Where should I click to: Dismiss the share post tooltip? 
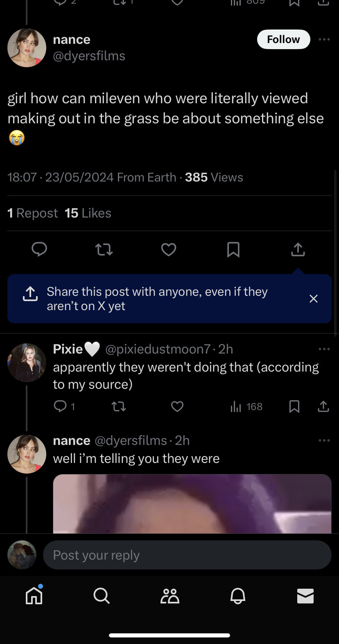(313, 299)
